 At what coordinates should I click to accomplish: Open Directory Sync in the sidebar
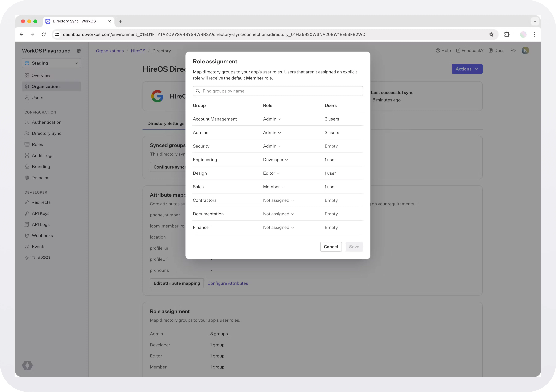coord(52,133)
